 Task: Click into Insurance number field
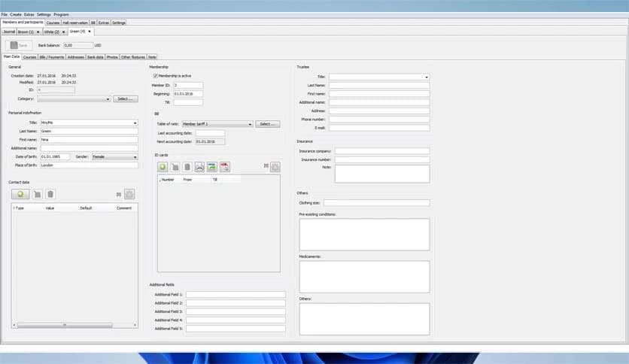tap(382, 159)
